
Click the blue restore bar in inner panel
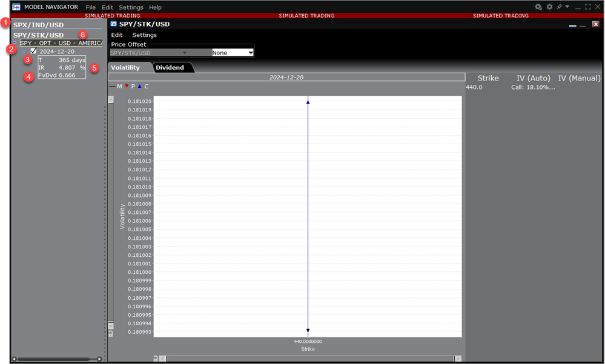coord(572,26)
